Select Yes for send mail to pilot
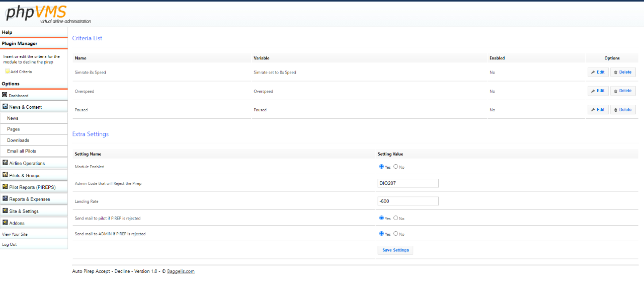This screenshot has height=281, width=644. pyautogui.click(x=381, y=218)
